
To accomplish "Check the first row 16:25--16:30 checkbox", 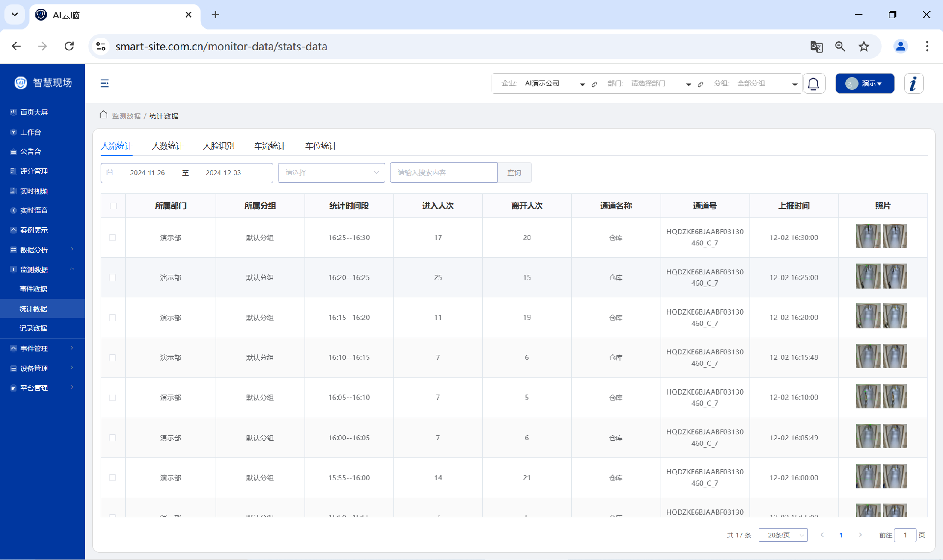I will [112, 238].
